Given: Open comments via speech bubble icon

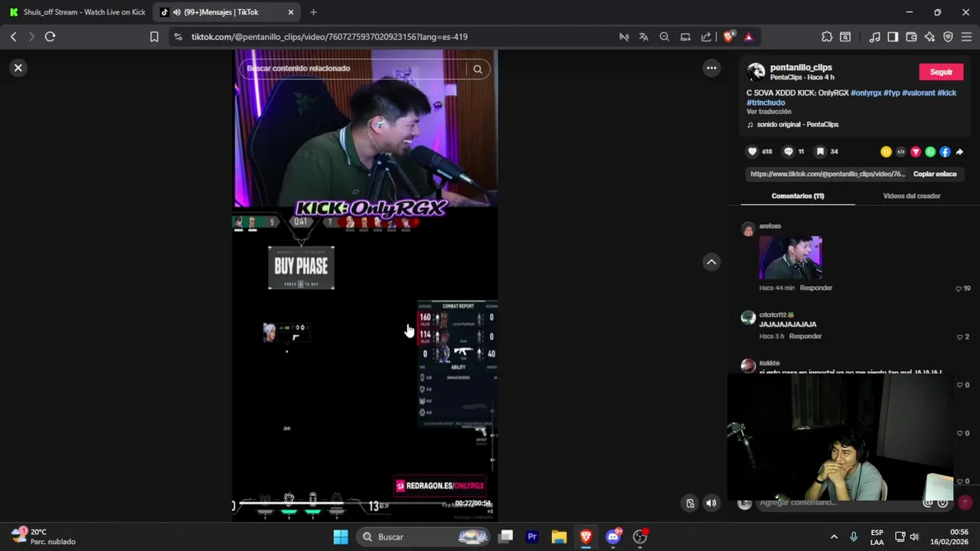Looking at the screenshot, I should [788, 152].
